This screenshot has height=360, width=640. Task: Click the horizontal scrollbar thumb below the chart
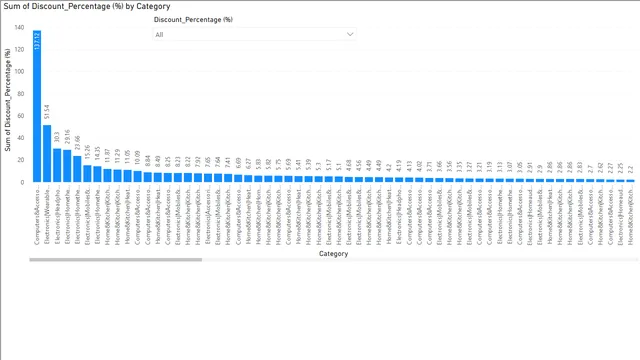coord(116,260)
